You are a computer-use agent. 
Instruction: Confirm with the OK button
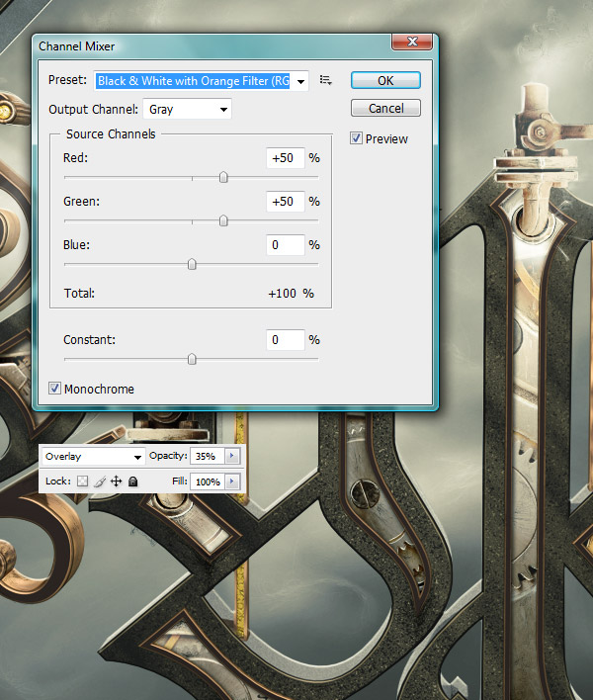(x=385, y=80)
